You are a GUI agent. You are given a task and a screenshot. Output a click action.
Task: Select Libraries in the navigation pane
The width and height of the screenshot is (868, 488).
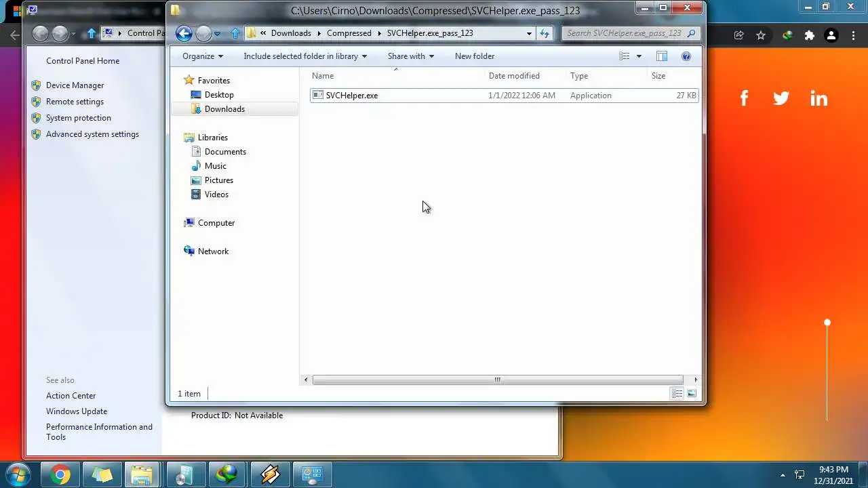pos(213,138)
